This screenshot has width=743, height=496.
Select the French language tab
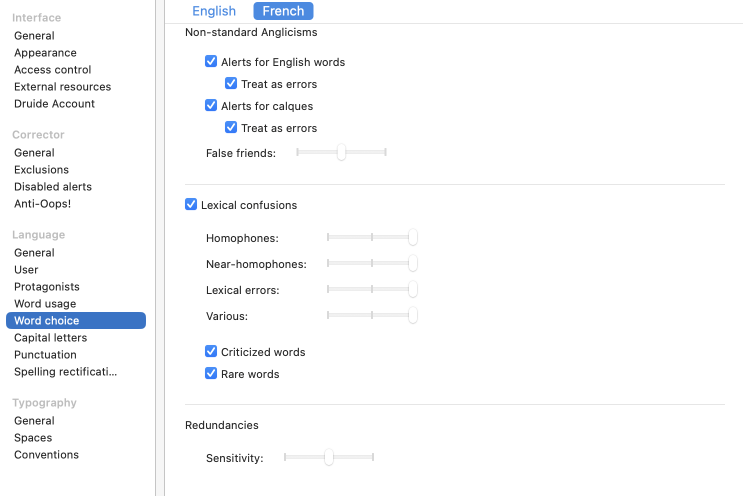(x=283, y=11)
